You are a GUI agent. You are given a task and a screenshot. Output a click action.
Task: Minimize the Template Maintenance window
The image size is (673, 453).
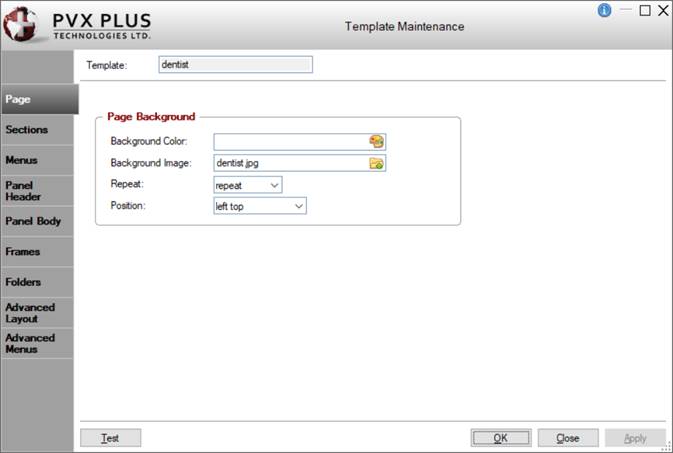tap(626, 10)
